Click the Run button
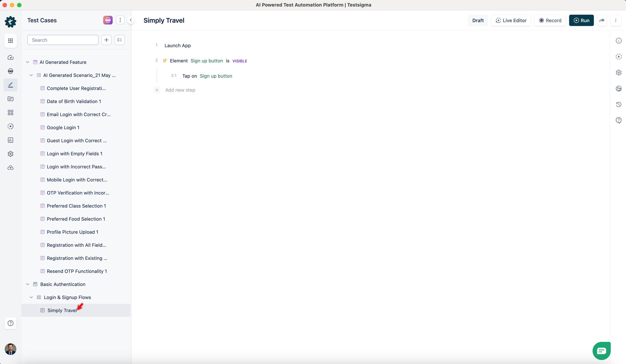Image resolution: width=626 pixels, height=364 pixels. point(581,20)
